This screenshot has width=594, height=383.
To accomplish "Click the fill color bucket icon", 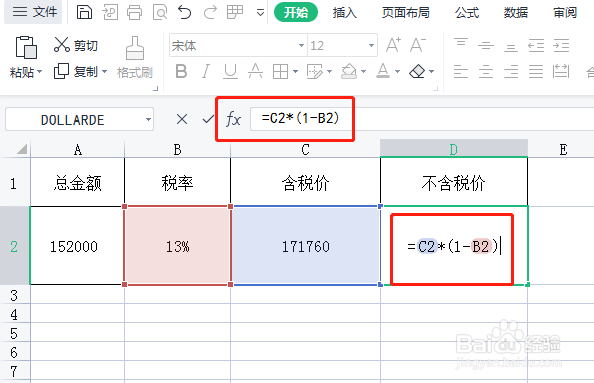I will point(349,71).
